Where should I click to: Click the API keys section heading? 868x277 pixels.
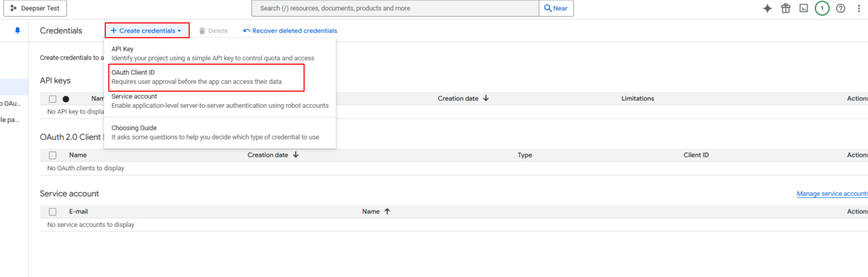point(55,80)
